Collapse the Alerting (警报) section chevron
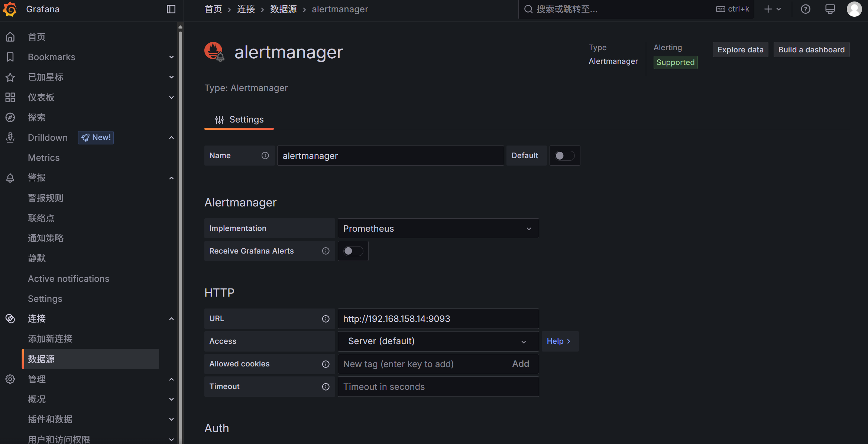This screenshot has height=444, width=868. click(x=171, y=178)
